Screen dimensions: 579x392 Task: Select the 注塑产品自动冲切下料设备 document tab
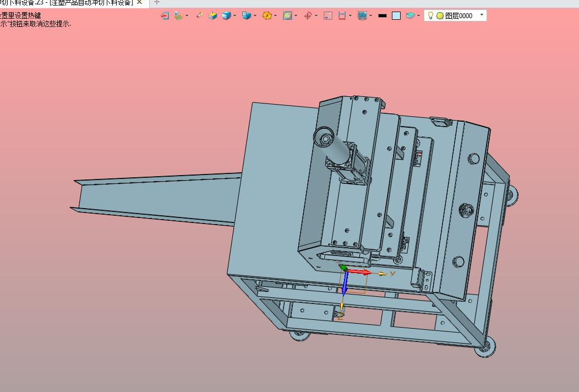pos(67,3)
